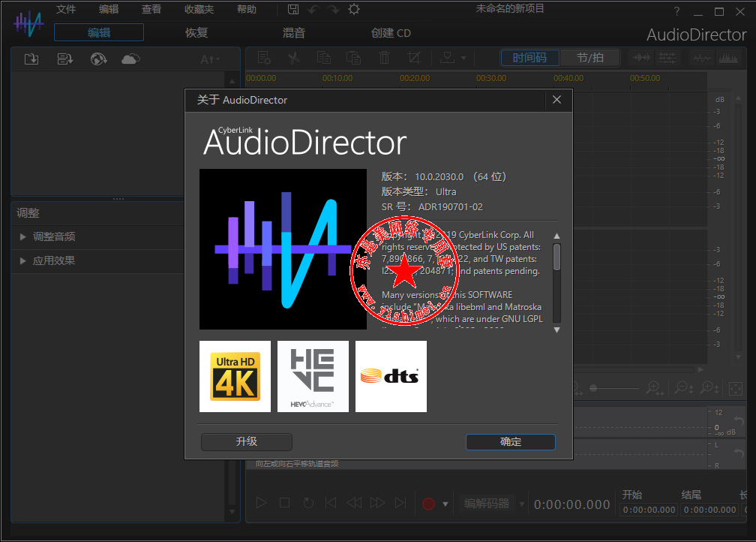This screenshot has width=756, height=542.
Task: Click the horizontal zoom in magnifier
Action: (655, 388)
